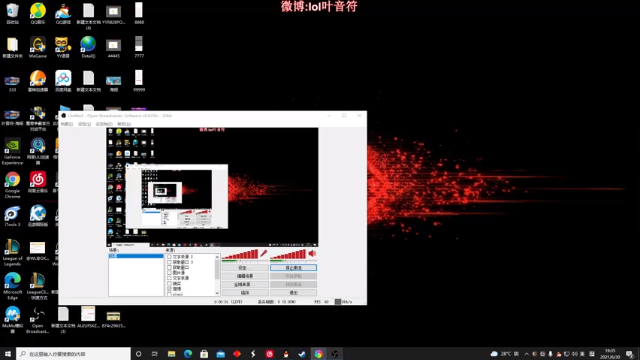Select the Open Broadcaster desktop shortcut
Image resolution: width=640 pixels, height=360 pixels.
click(38, 320)
